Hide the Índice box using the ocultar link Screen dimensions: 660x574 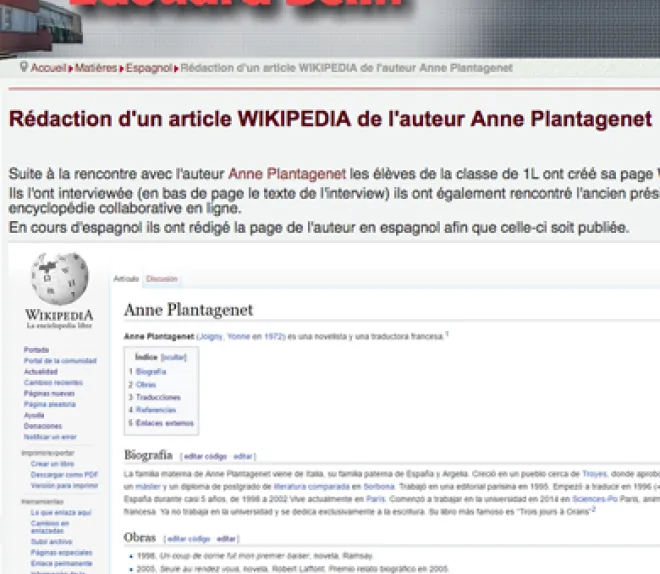[x=173, y=357]
